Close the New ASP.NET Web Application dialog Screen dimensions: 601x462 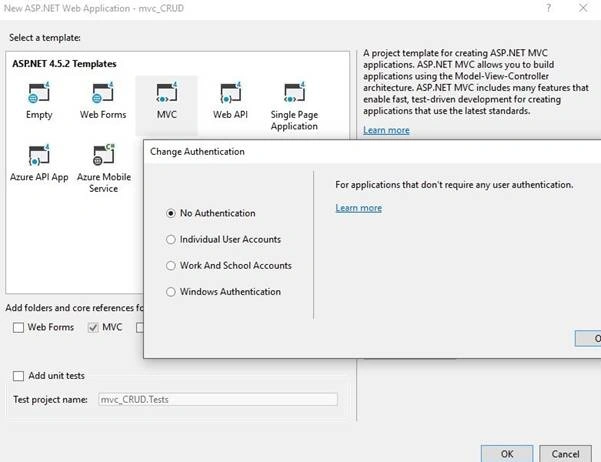click(583, 8)
